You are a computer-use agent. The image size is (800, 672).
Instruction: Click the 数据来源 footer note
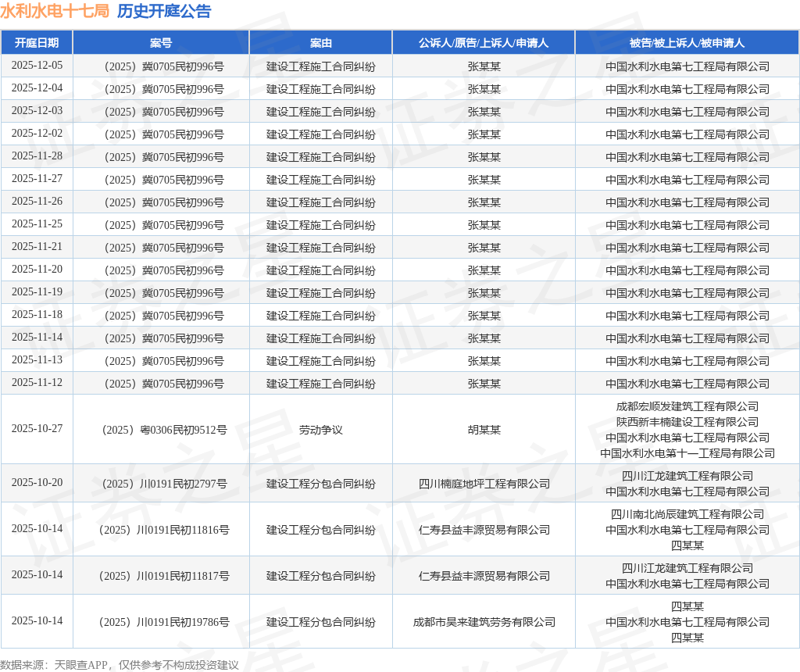[120, 665]
